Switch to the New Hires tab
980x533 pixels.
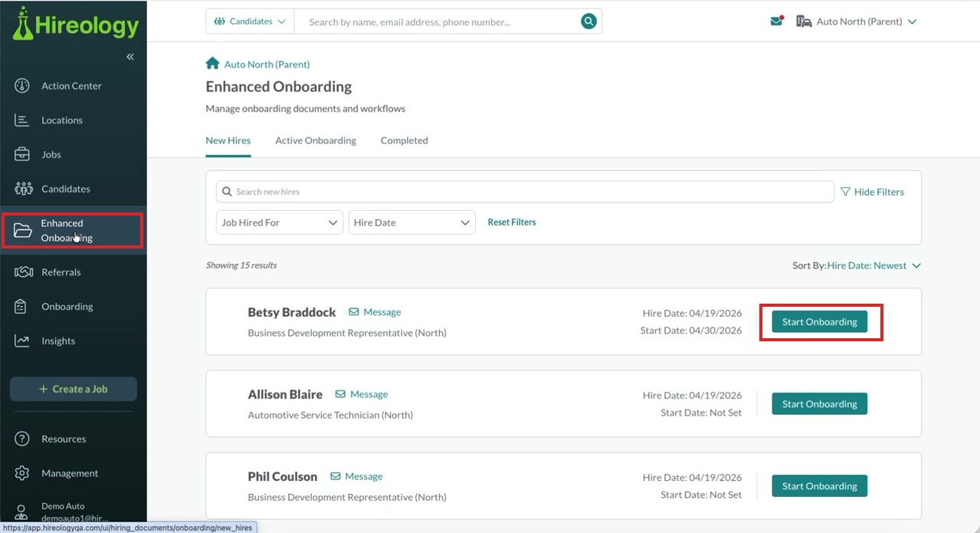[x=228, y=140]
